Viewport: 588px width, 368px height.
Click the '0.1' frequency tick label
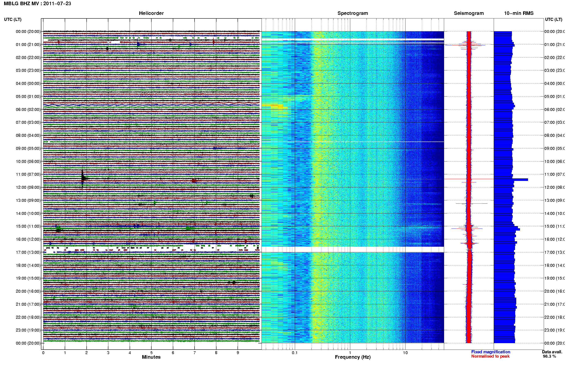tap(295, 353)
